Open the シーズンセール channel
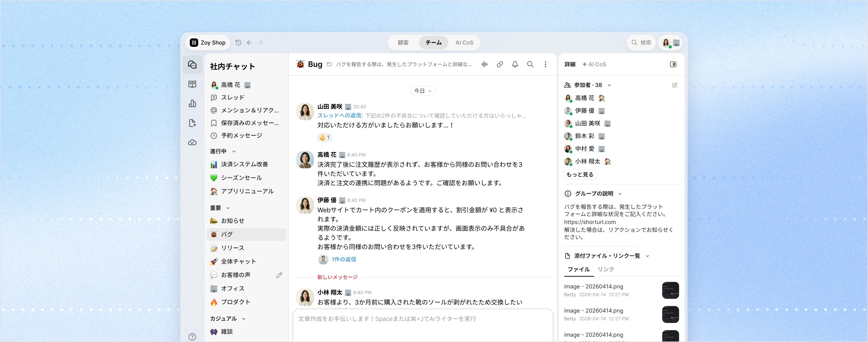Viewport: 868px width, 342px height. (246, 178)
